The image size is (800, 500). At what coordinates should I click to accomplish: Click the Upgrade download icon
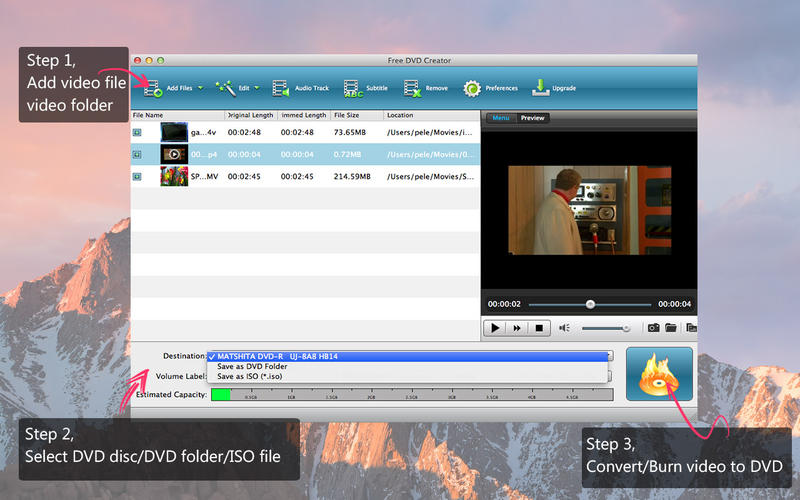click(540, 88)
